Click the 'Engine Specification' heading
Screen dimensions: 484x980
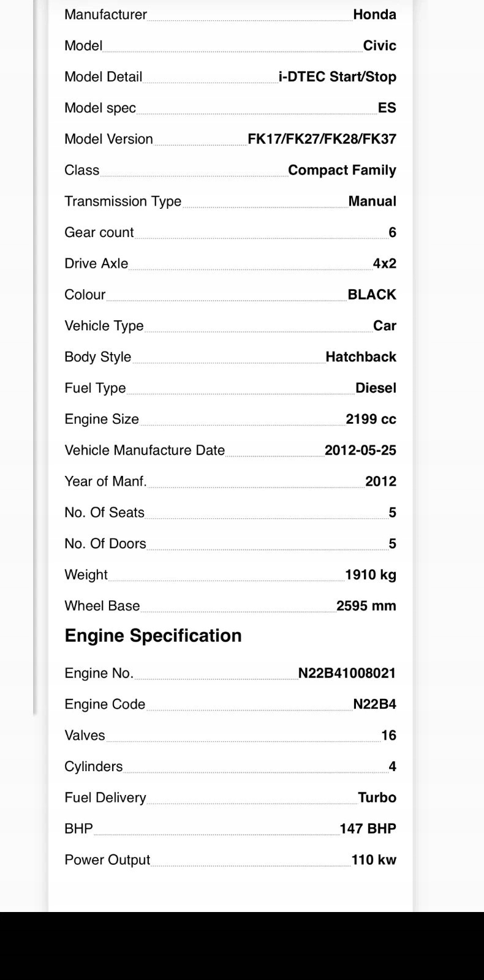153,636
